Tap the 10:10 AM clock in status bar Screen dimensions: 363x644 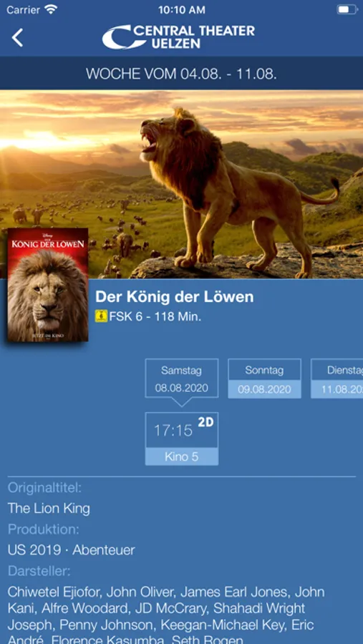tap(181, 10)
